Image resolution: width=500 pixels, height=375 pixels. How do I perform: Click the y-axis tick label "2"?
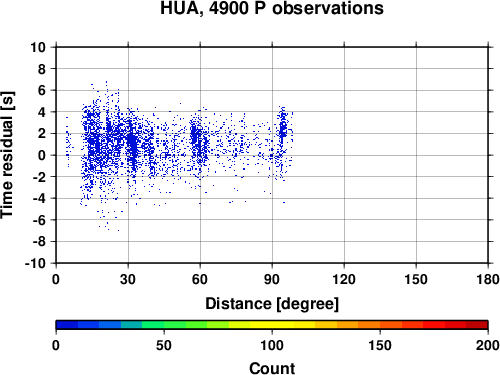tap(42, 134)
